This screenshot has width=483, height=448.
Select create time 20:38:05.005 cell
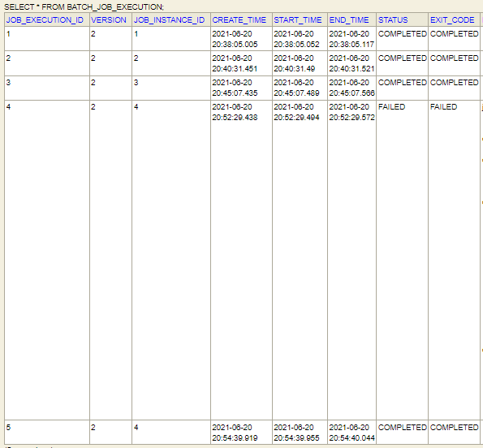click(242, 39)
